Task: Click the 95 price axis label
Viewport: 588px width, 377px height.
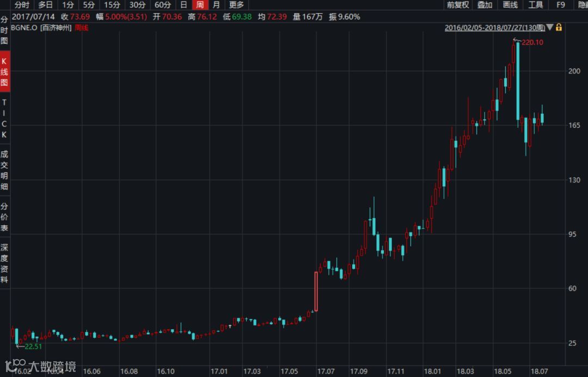Action: (572, 234)
